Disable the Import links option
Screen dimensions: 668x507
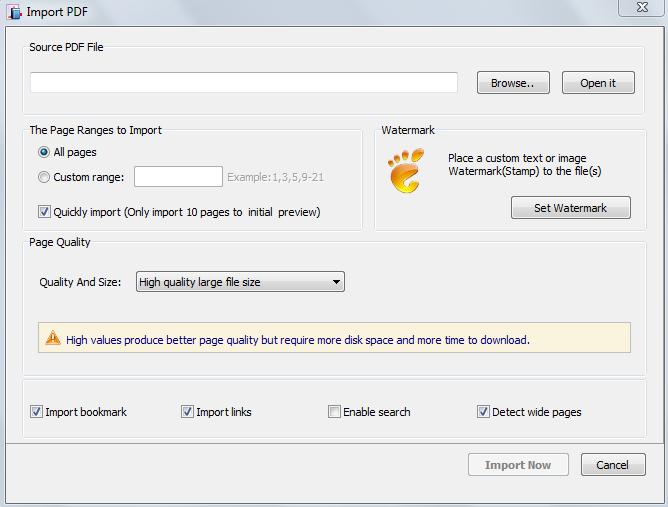click(188, 412)
